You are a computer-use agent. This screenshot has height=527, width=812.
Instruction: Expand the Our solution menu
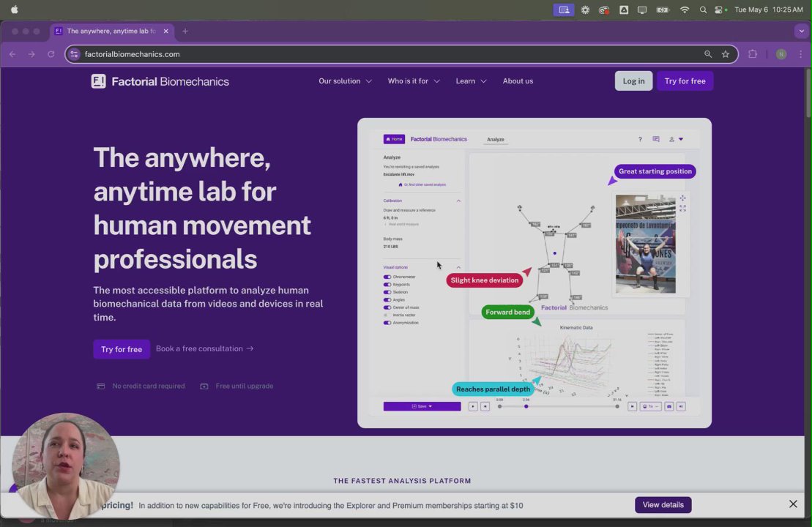point(346,81)
